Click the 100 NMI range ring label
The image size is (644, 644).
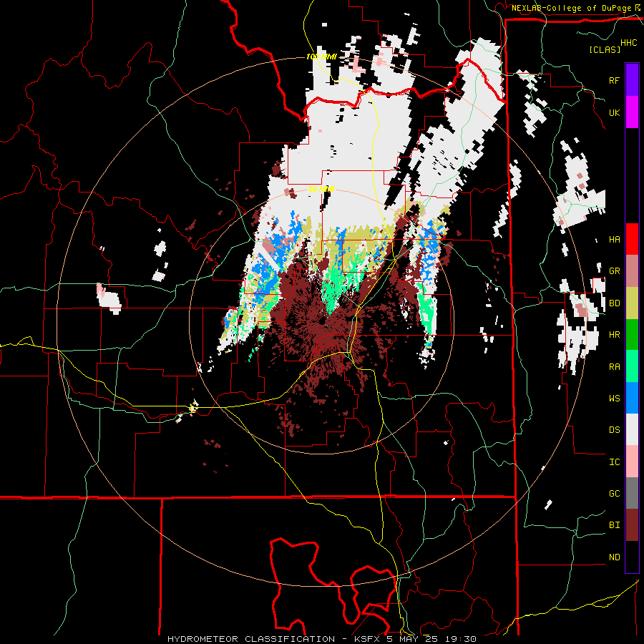coord(321,57)
